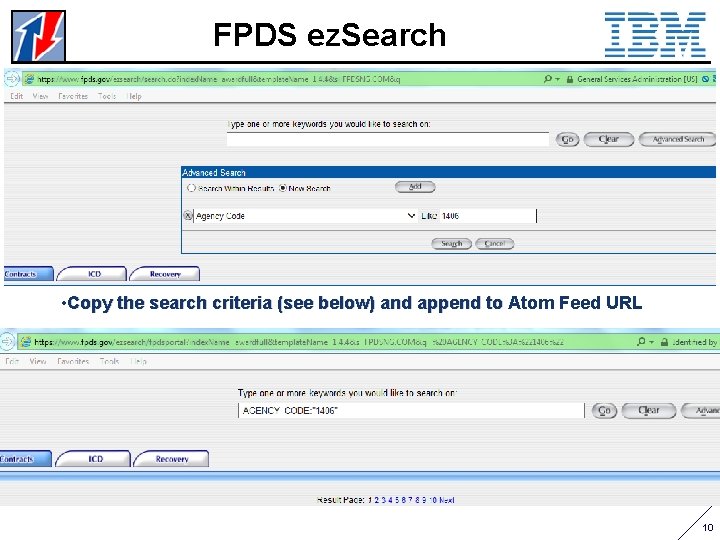Click the forward arrow in the lower browser
This screenshot has width=720, height=540.
[x=6, y=342]
